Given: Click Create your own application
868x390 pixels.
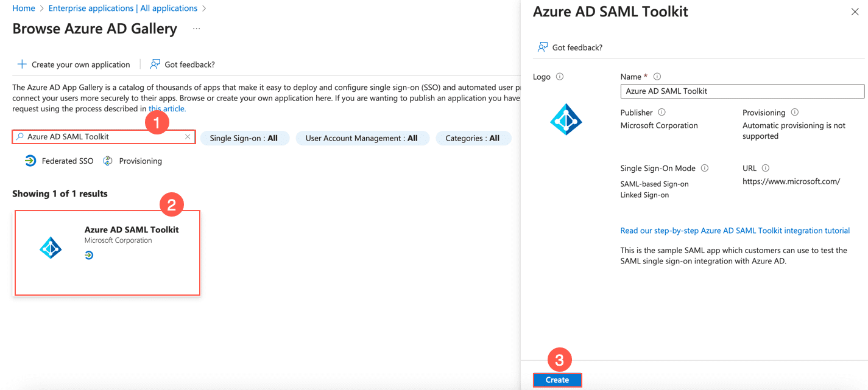Looking at the screenshot, I should click(x=74, y=64).
